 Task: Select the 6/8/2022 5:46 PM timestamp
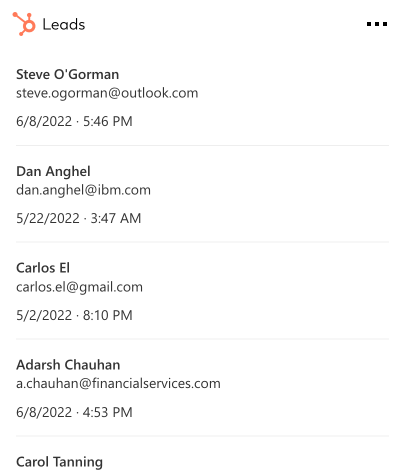click(x=74, y=121)
